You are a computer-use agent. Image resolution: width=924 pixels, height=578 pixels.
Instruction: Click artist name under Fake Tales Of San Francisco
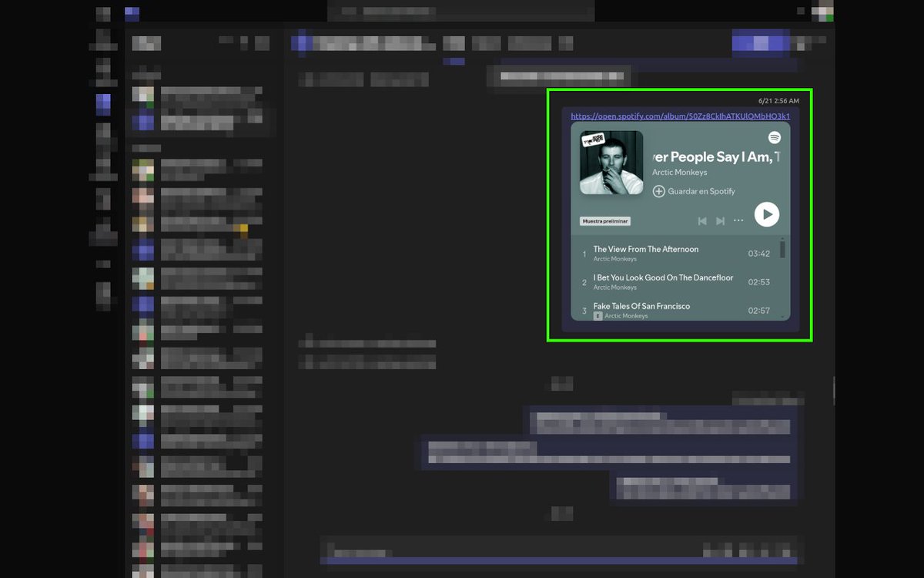tap(626, 316)
